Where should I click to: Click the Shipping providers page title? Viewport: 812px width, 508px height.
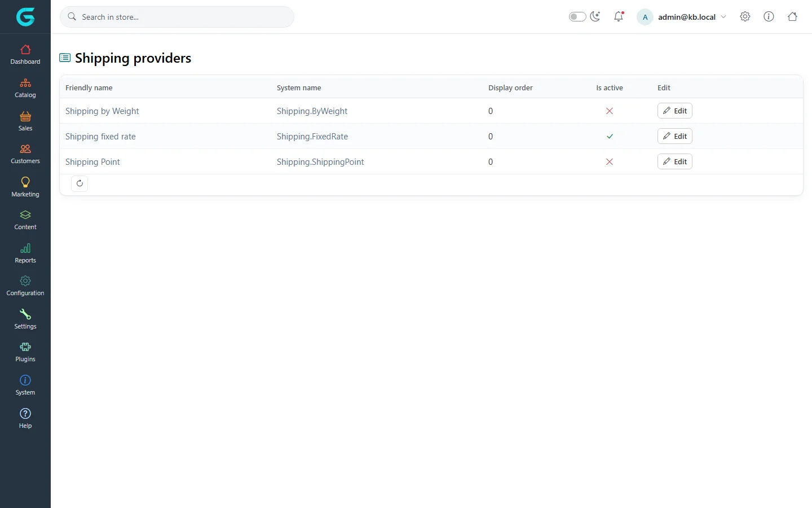tap(133, 58)
